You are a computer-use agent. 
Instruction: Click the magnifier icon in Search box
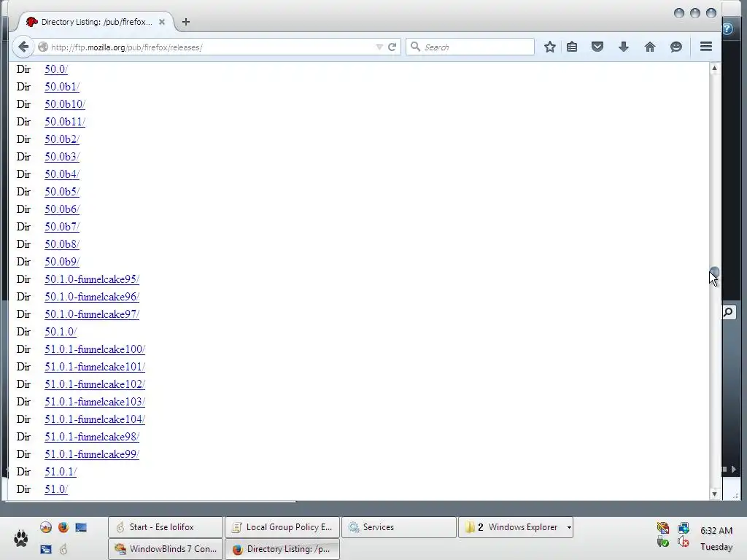(x=415, y=46)
